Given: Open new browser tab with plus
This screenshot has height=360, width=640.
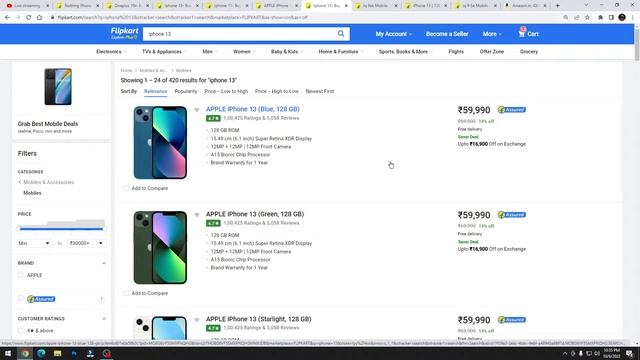Looking at the screenshot, I should (558, 6).
